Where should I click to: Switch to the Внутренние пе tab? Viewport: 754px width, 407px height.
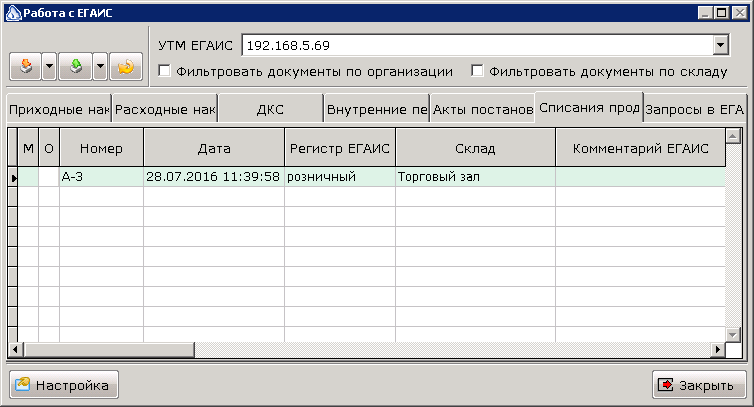point(377,110)
